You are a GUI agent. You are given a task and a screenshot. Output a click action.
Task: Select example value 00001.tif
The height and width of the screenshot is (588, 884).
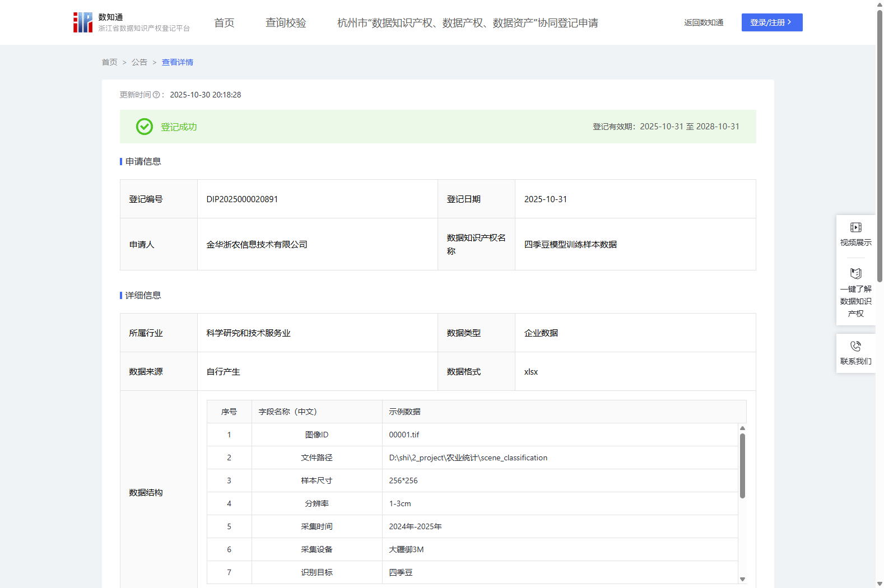click(x=404, y=435)
